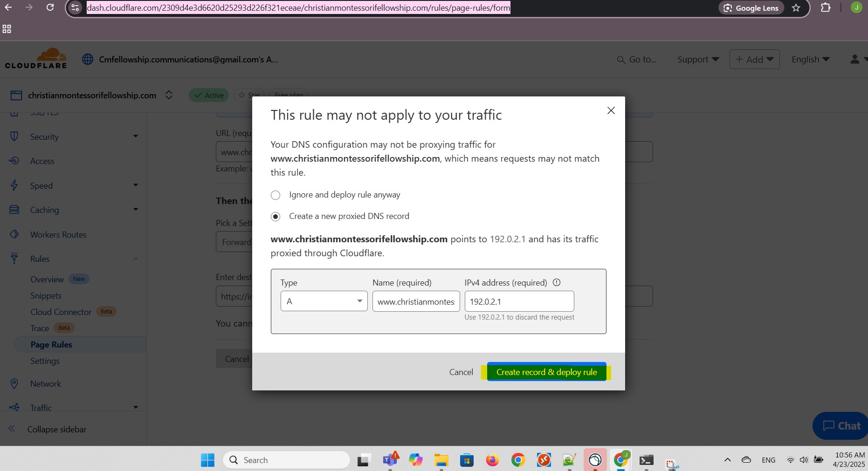The width and height of the screenshot is (868, 471).
Task: Open the apps grid icon in bookmarks bar
Action: (x=7, y=29)
